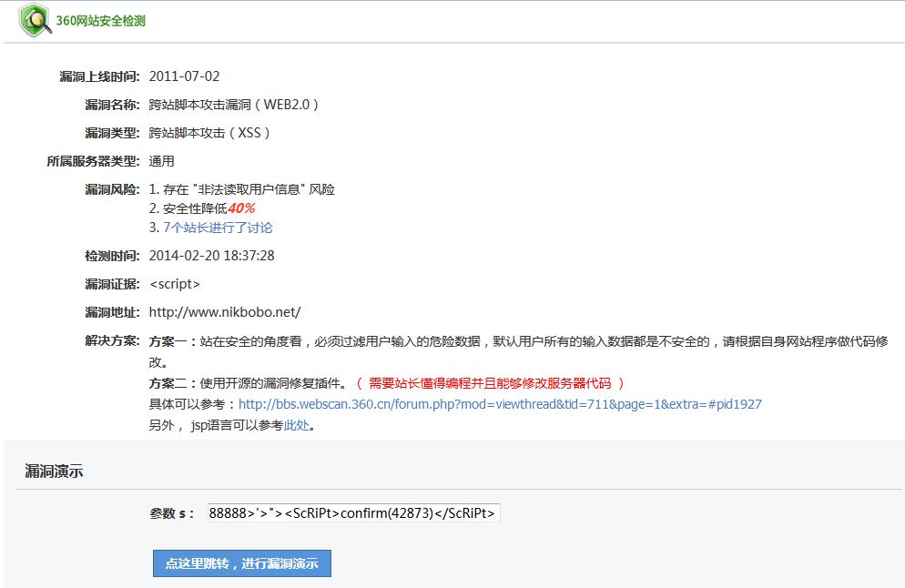Select the date text 2011-07-02
Image resolution: width=905 pixels, height=588 pixels.
(x=184, y=76)
